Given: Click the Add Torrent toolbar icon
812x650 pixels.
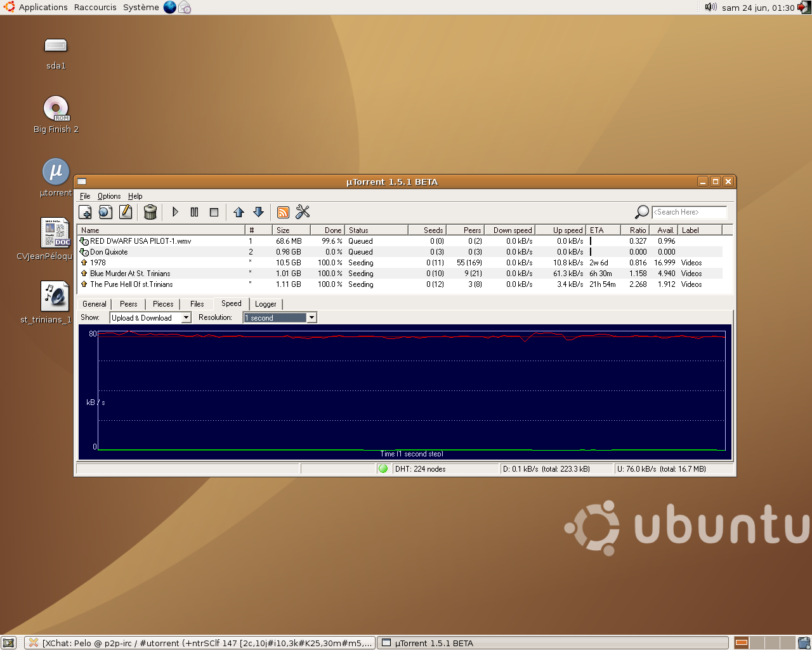Looking at the screenshot, I should click(85, 212).
